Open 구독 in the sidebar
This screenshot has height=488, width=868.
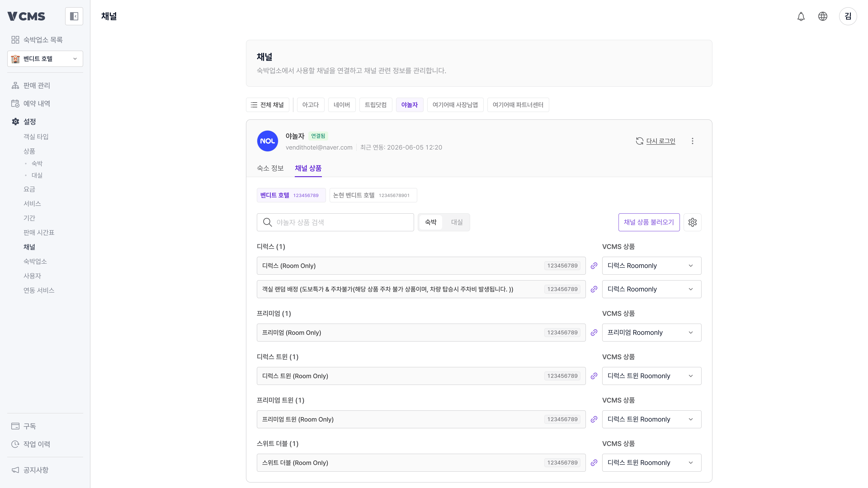(x=24, y=426)
